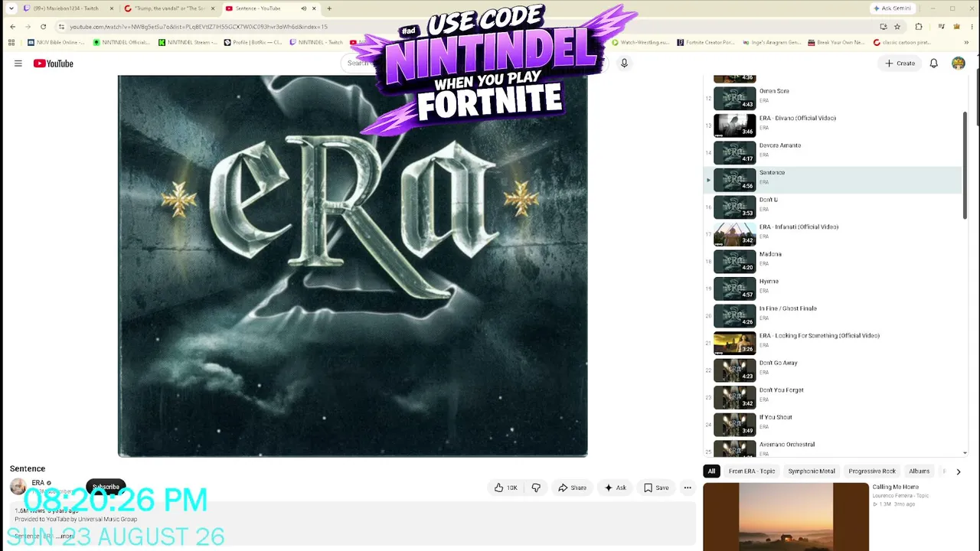980x551 pixels.
Task: Go forward in the browser
Action: 28,27
